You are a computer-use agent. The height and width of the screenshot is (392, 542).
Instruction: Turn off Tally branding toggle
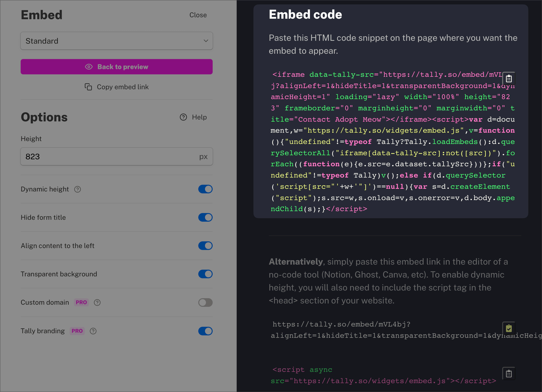click(x=205, y=331)
